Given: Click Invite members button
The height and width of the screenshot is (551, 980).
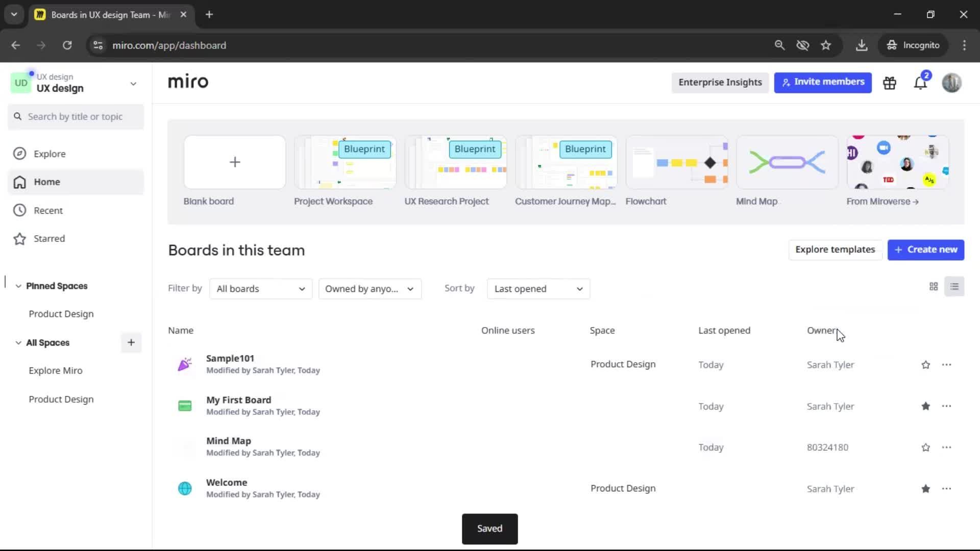Looking at the screenshot, I should 823,82.
